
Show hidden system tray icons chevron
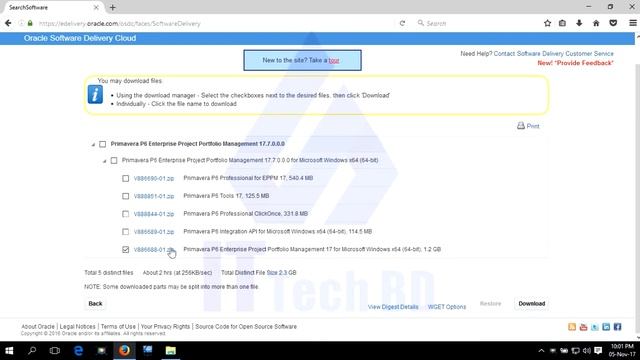(x=541, y=351)
